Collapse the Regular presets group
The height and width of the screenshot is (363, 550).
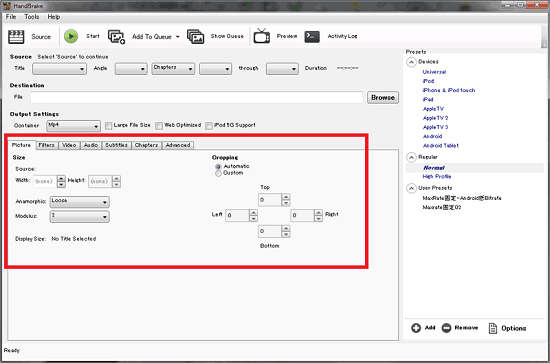[x=411, y=157]
